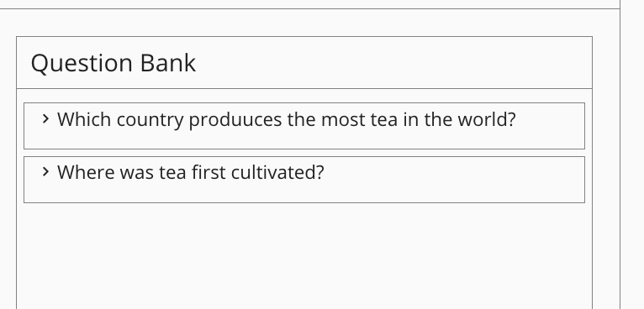
Task: Open the question 'Which country produuces the most tea'
Action: [x=286, y=119]
